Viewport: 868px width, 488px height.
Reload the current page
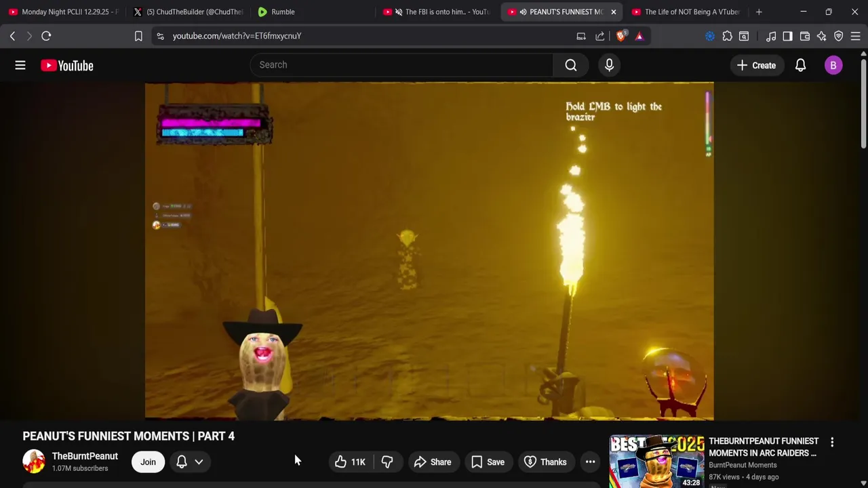coord(46,36)
